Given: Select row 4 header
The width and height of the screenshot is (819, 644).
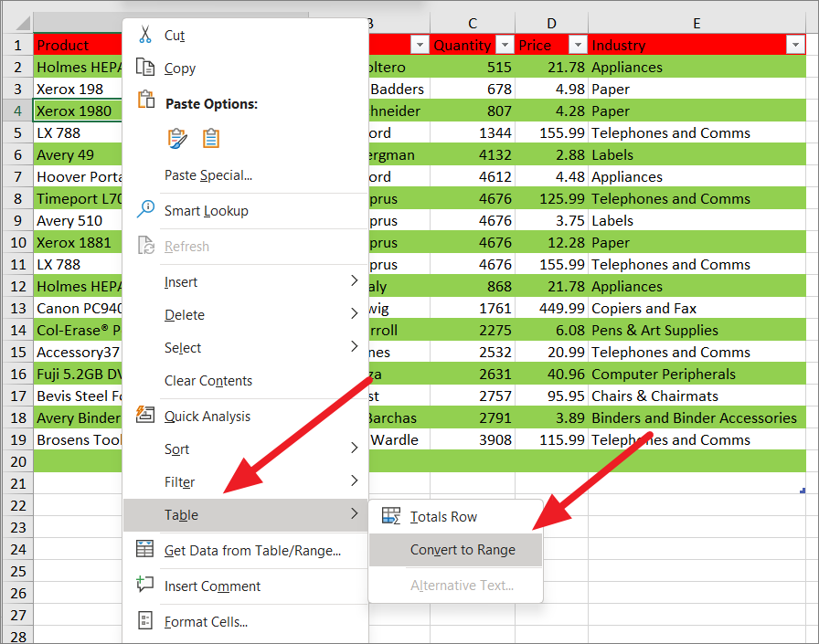Looking at the screenshot, I should point(17,111).
